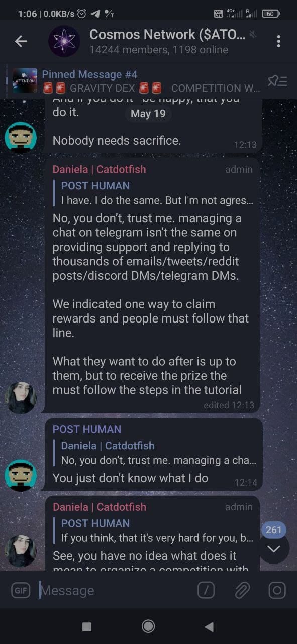
Task: Open the camera icon in message bar
Action: click(277, 590)
